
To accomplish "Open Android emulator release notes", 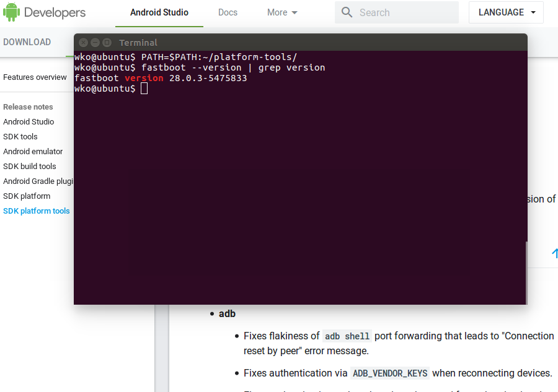I will (x=33, y=151).
